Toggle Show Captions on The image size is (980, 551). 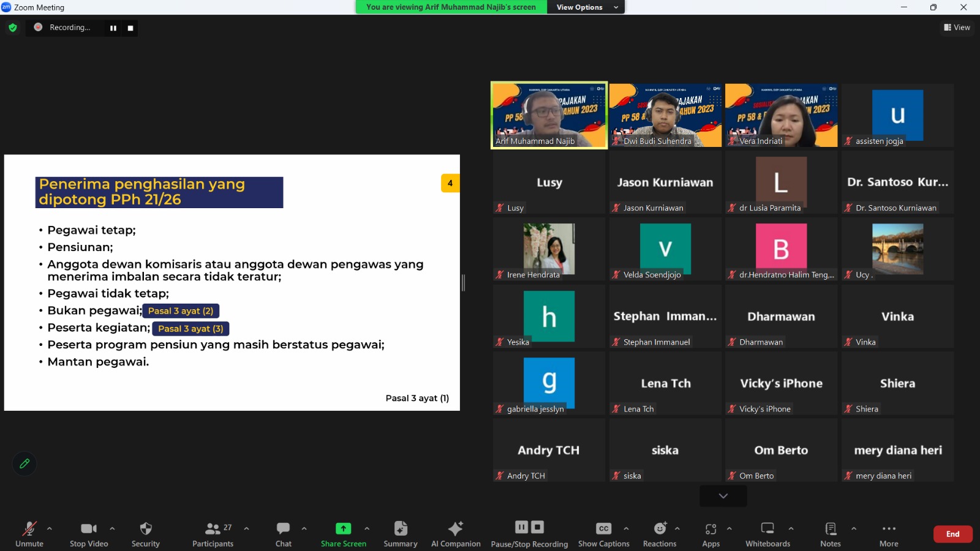(x=603, y=529)
